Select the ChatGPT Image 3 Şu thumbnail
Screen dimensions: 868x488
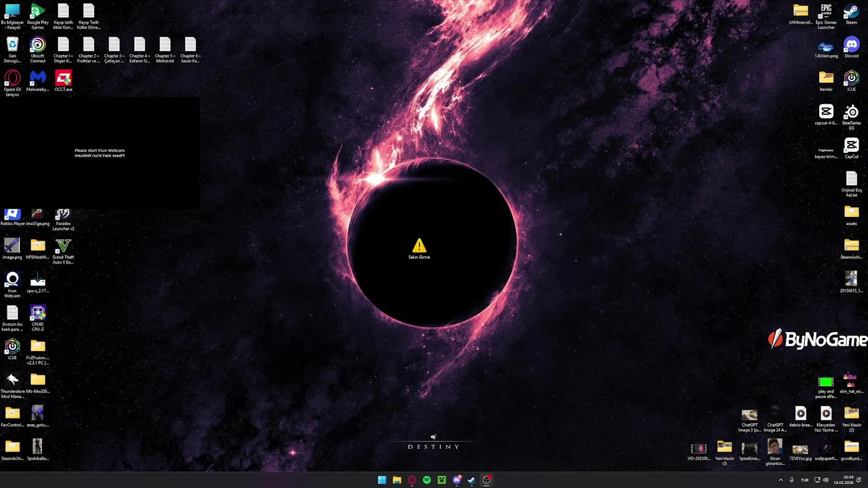[749, 415]
